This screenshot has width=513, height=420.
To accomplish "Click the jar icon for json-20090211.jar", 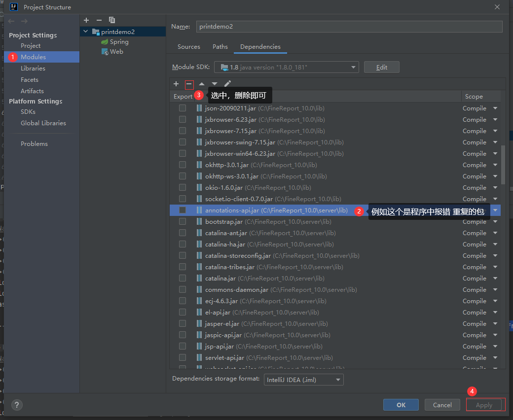I will click(199, 108).
